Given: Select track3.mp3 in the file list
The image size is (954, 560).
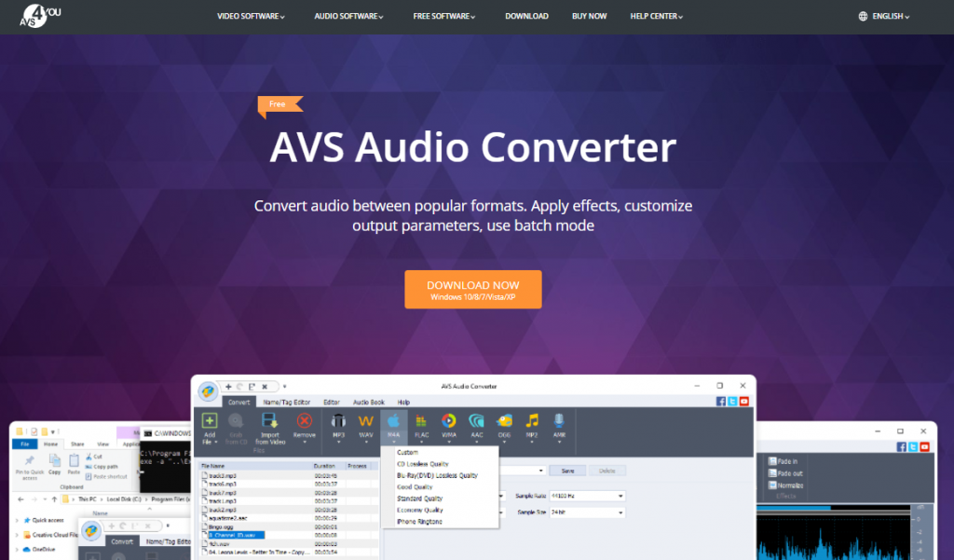Looking at the screenshot, I should [223, 475].
